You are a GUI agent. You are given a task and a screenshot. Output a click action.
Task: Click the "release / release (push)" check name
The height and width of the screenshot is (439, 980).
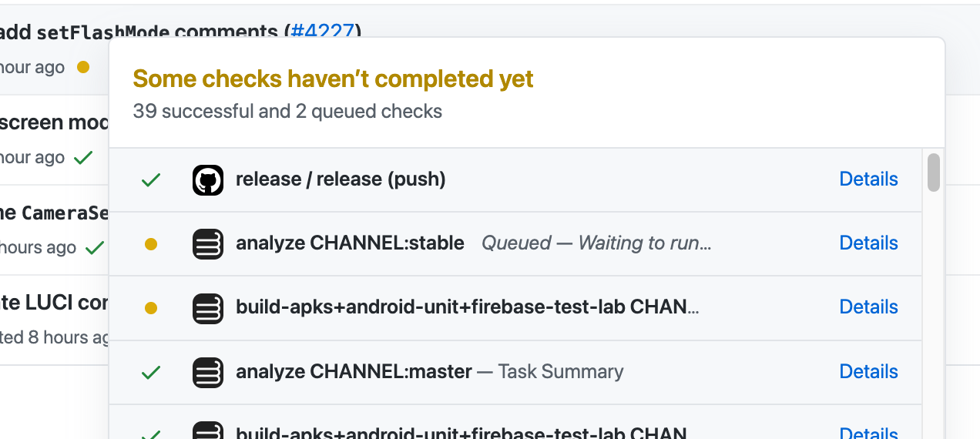(x=341, y=179)
